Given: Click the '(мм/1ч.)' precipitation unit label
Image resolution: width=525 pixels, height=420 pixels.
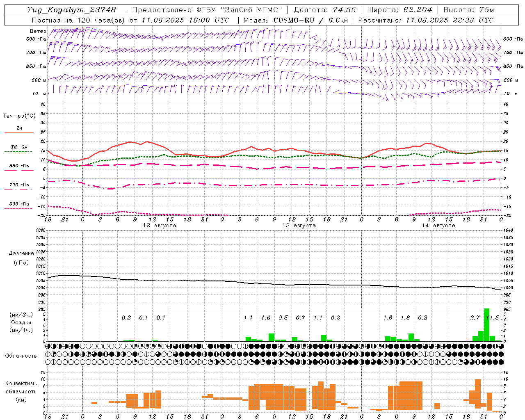Looking at the screenshot, I should (x=21, y=330).
